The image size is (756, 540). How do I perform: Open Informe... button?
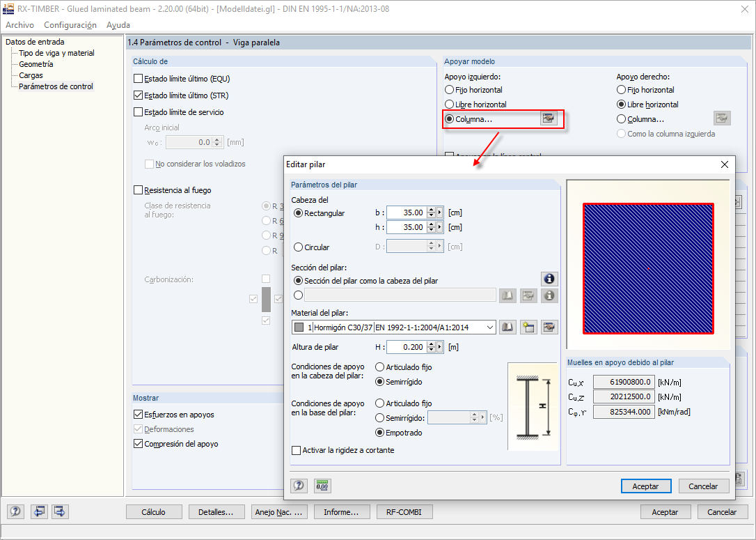[x=341, y=512]
